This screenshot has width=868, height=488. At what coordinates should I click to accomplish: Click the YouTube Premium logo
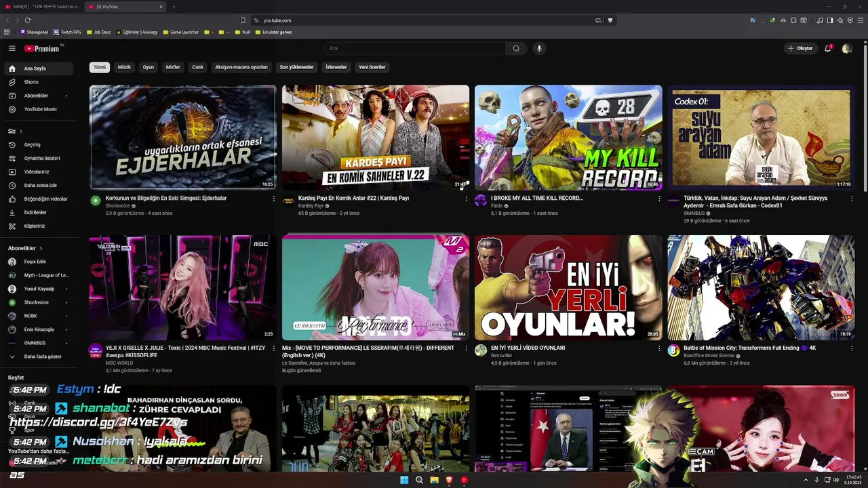click(x=43, y=48)
